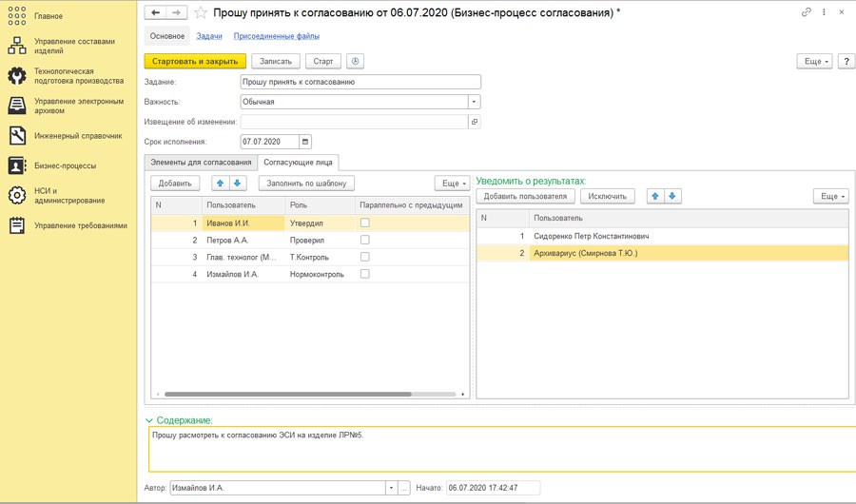Toggle parallel checkbox for Иванов И.И.
The height and width of the screenshot is (504, 856).
click(364, 223)
